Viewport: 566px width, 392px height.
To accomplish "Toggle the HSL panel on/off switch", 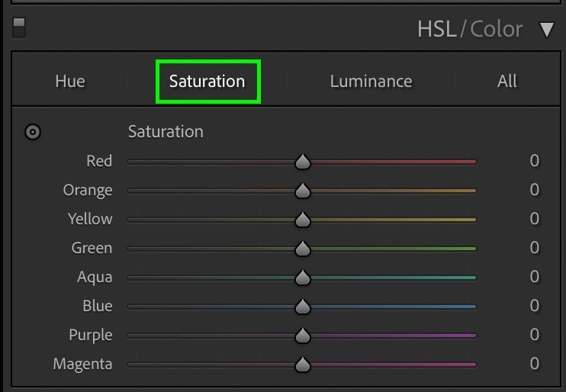I will point(19,27).
